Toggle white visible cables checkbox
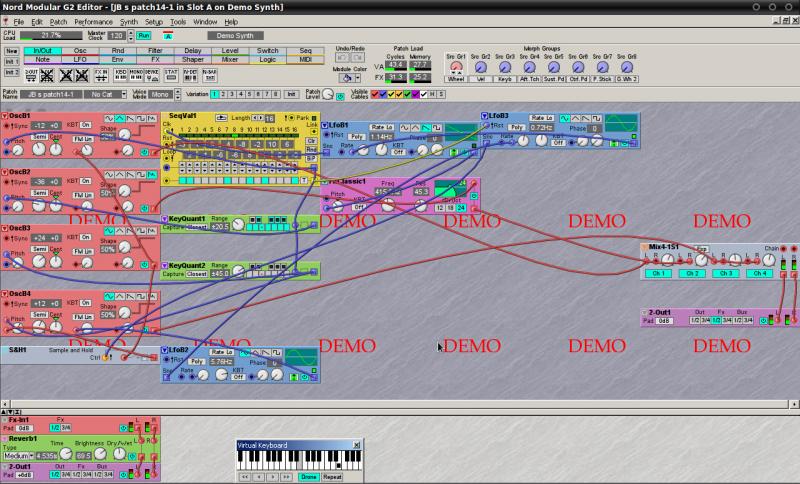 tap(424, 94)
